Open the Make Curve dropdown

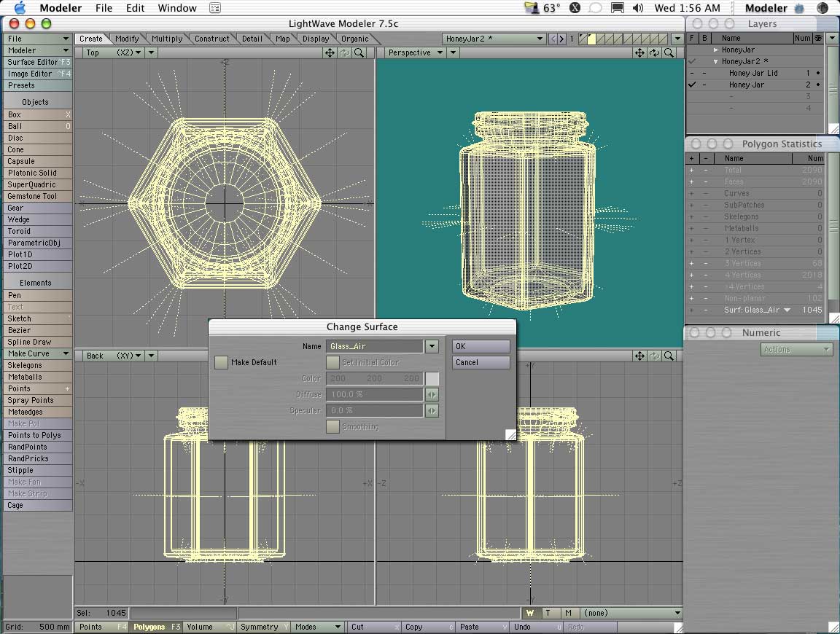tap(37, 354)
